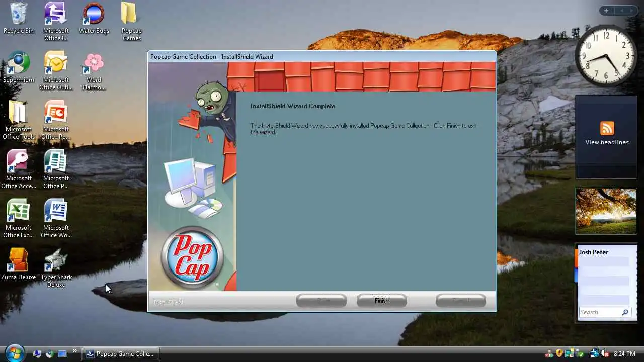Select the Microsoft Office InfoPath shortcut
The image size is (644, 362).
[x=56, y=22]
